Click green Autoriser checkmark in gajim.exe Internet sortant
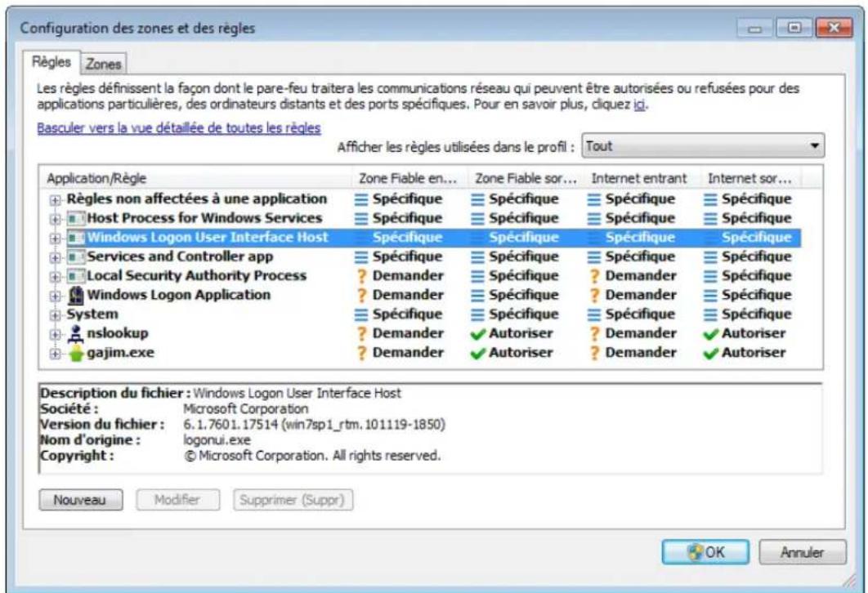 tap(711, 353)
